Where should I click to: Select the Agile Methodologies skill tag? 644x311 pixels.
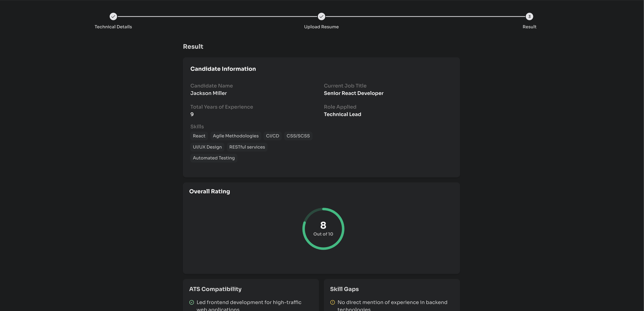click(236, 136)
